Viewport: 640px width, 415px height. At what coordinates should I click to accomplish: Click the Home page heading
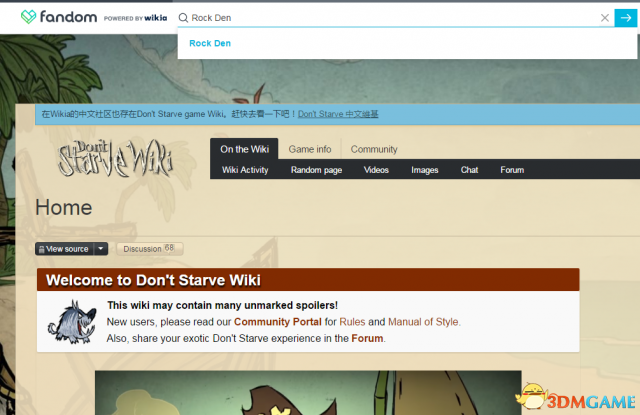click(x=64, y=207)
